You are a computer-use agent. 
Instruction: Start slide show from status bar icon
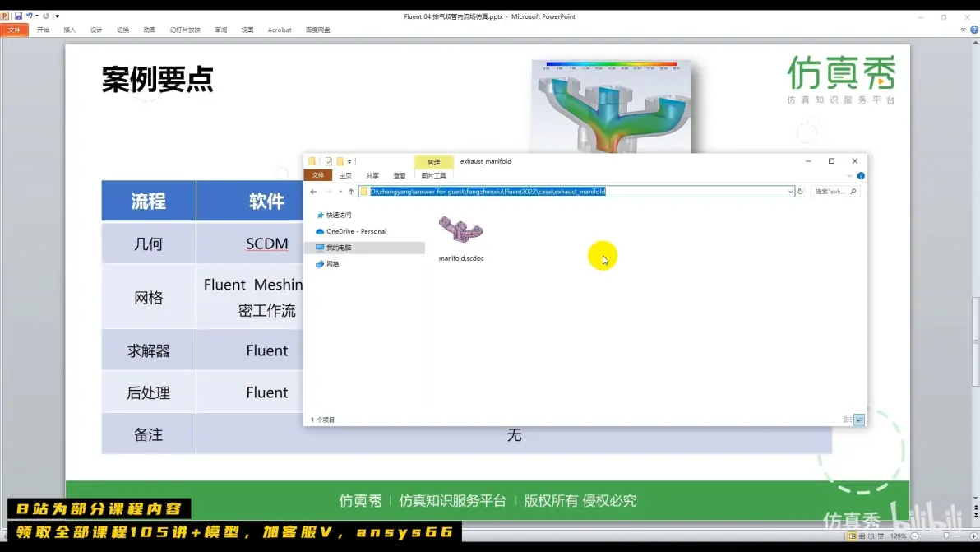pos(881,536)
